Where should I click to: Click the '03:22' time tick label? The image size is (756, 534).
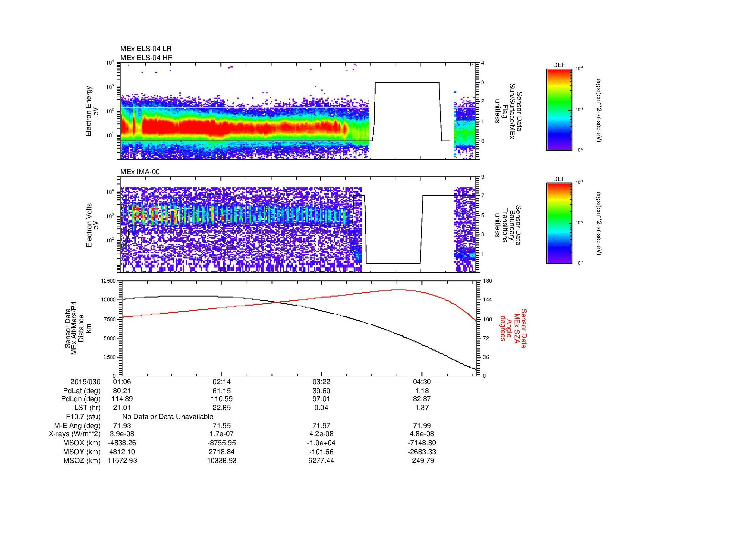click(321, 382)
